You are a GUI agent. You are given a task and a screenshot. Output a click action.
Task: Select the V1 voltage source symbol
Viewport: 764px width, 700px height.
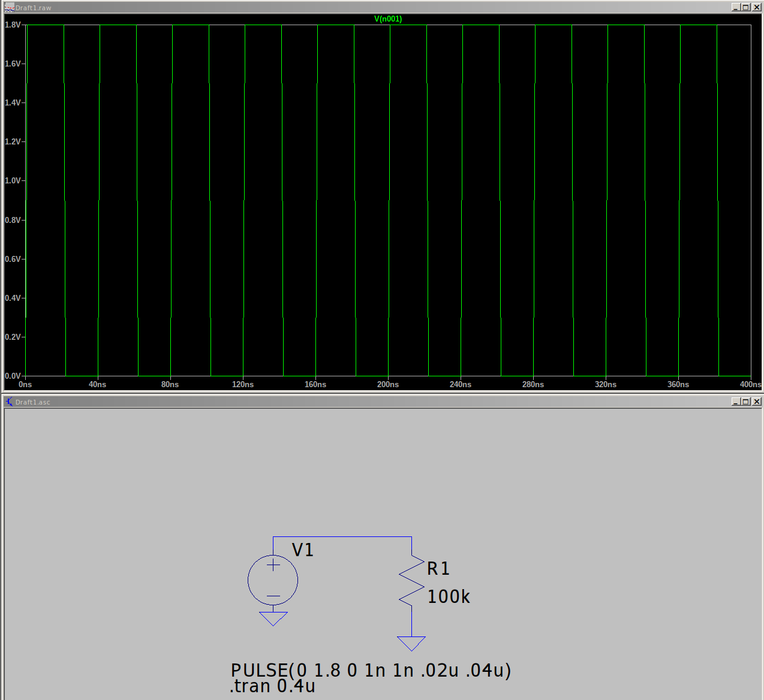(273, 580)
